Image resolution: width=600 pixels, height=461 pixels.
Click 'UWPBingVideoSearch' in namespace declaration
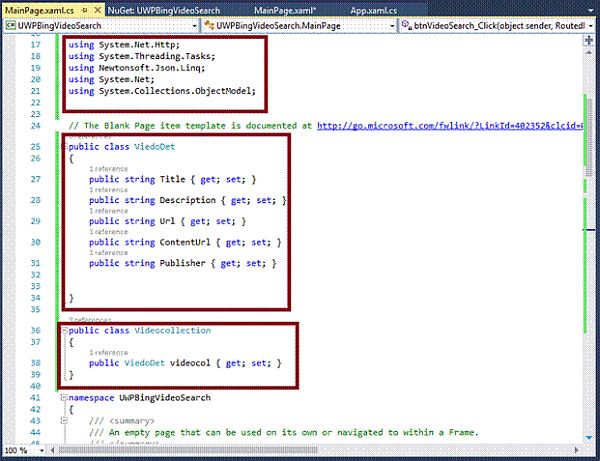(165, 397)
